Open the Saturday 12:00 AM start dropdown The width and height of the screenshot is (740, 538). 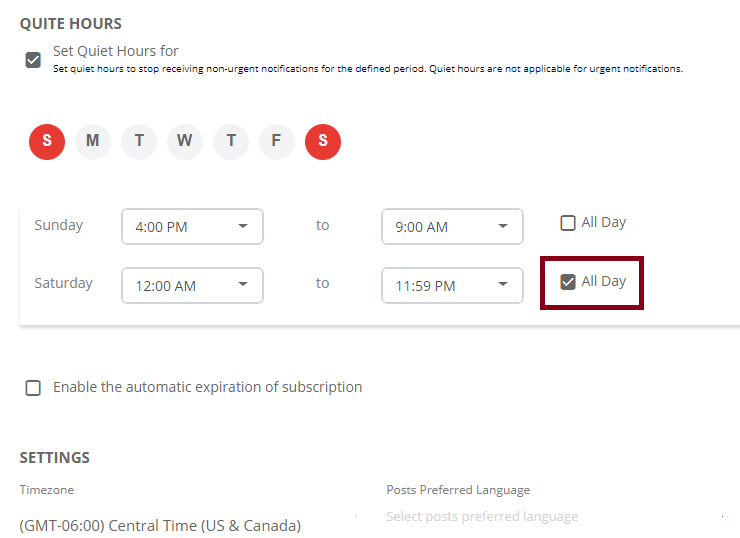point(193,286)
